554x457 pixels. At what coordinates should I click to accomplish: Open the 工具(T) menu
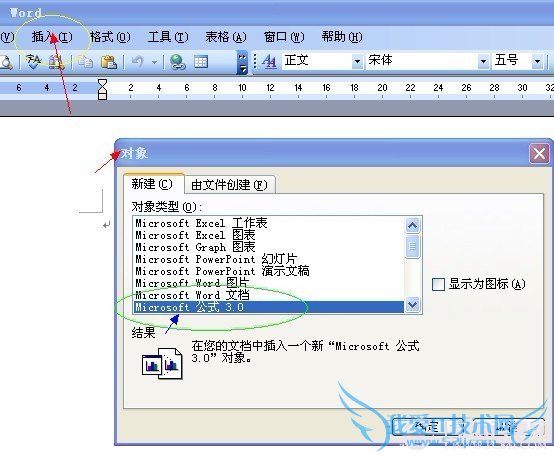point(168,37)
